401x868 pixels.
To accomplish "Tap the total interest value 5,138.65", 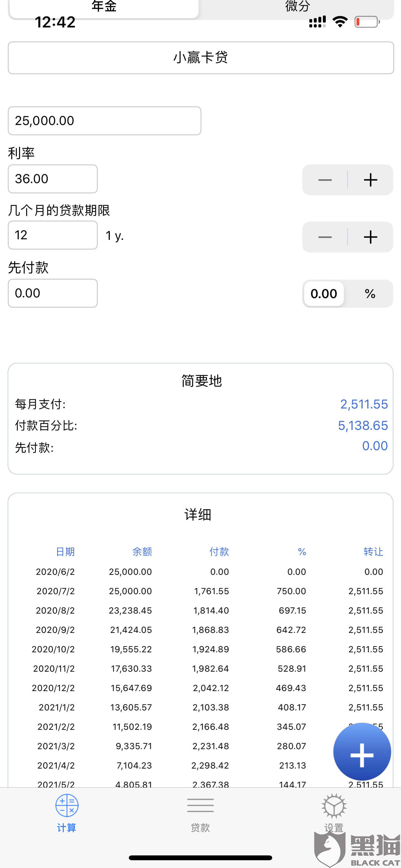I will coord(363,425).
